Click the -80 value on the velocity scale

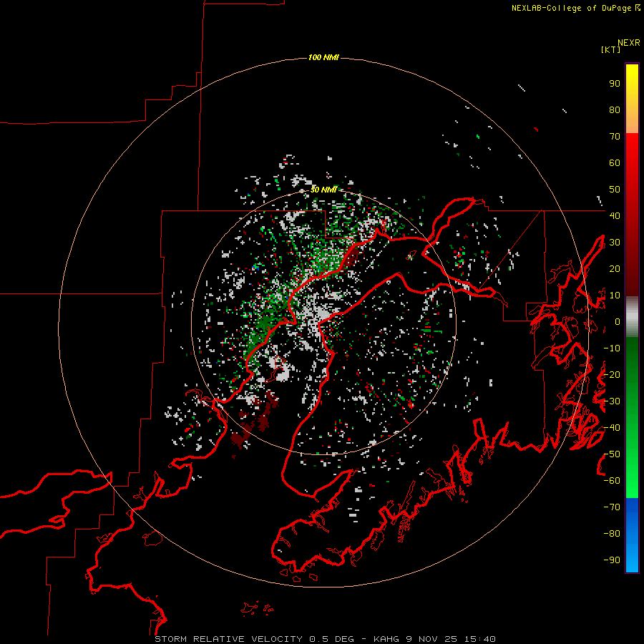(x=612, y=534)
